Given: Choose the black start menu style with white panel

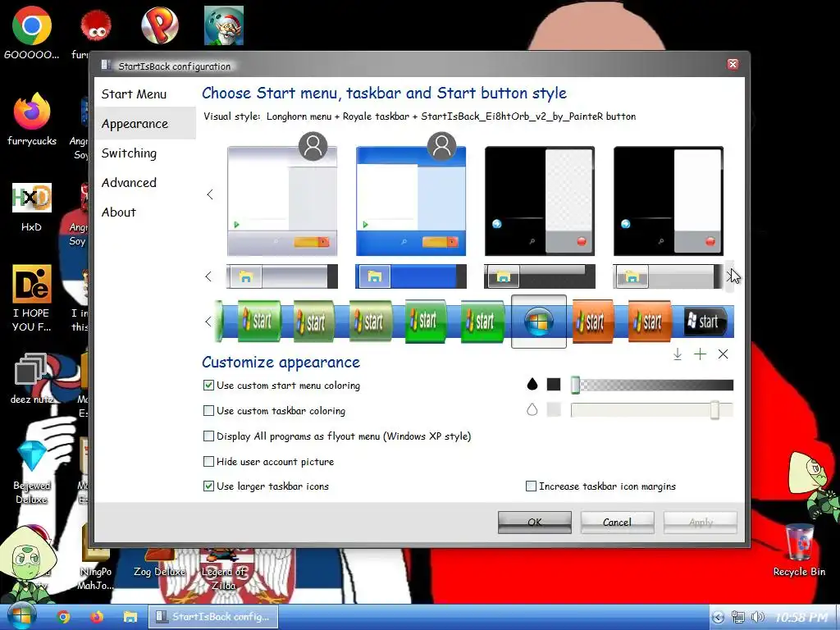Looking at the screenshot, I should 668,200.
